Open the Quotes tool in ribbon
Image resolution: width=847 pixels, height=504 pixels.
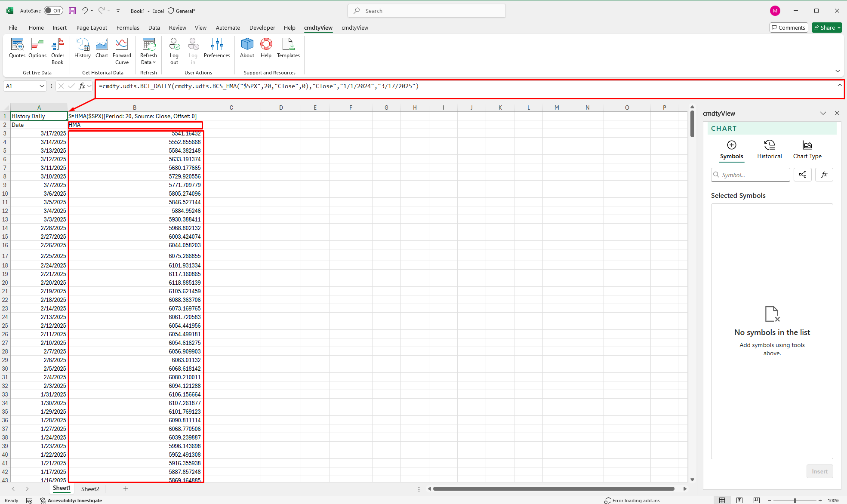[17, 48]
